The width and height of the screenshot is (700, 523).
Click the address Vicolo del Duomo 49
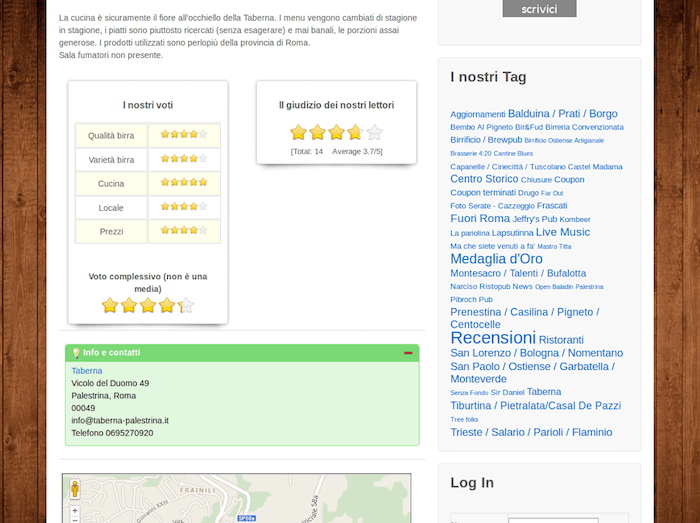[x=110, y=383]
